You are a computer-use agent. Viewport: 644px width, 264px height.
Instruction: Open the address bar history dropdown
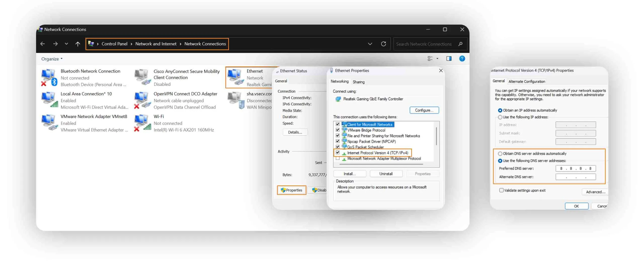pyautogui.click(x=370, y=44)
